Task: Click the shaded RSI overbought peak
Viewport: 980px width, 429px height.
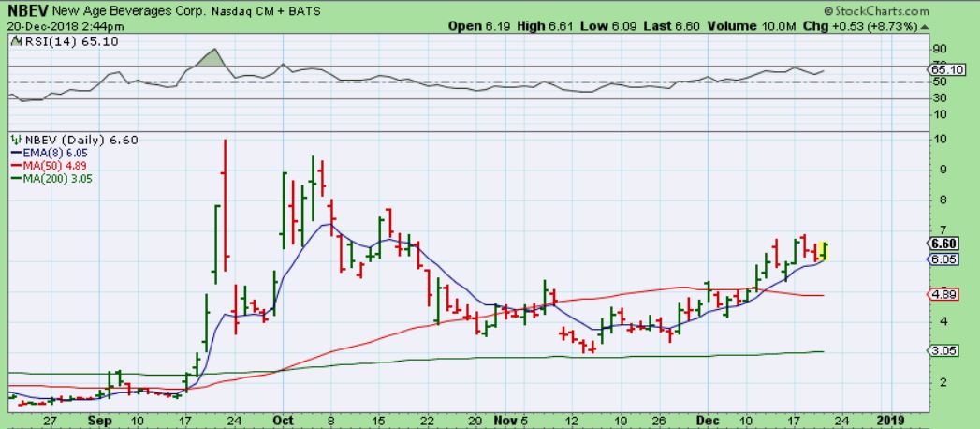Action: tap(212, 58)
